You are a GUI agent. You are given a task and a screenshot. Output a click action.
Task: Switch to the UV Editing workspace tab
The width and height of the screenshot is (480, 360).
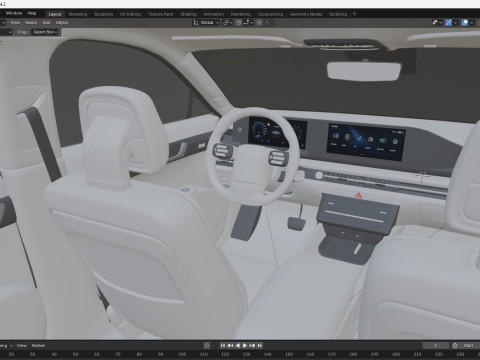pyautogui.click(x=130, y=14)
